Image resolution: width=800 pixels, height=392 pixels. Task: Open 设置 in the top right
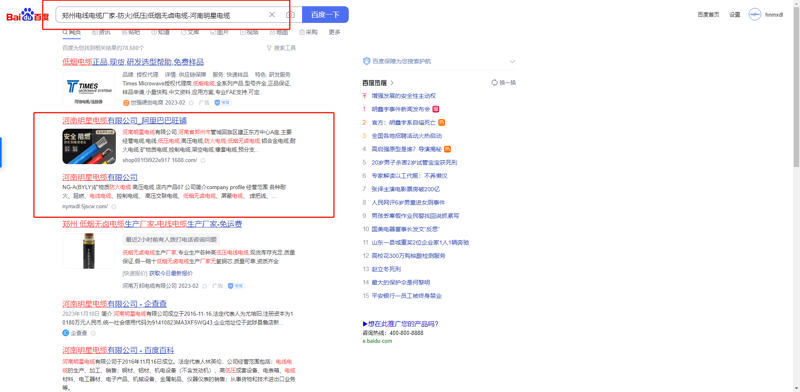[735, 15]
